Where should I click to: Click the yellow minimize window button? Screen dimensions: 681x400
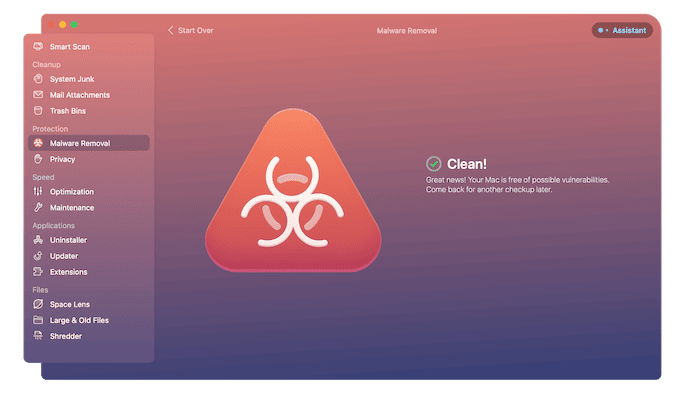(63, 25)
